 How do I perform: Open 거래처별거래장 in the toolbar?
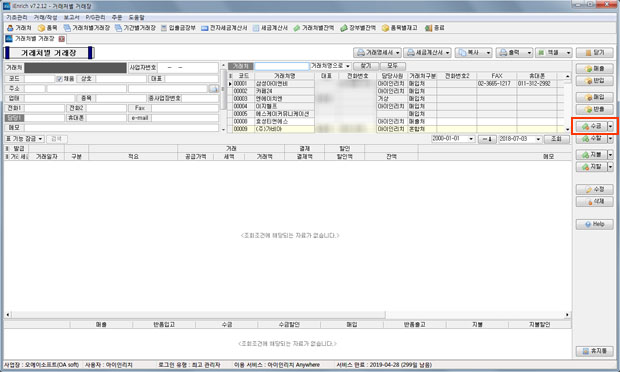click(x=87, y=28)
